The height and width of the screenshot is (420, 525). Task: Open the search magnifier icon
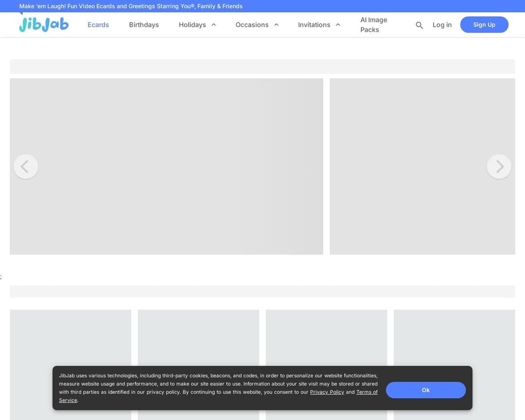[x=419, y=25]
